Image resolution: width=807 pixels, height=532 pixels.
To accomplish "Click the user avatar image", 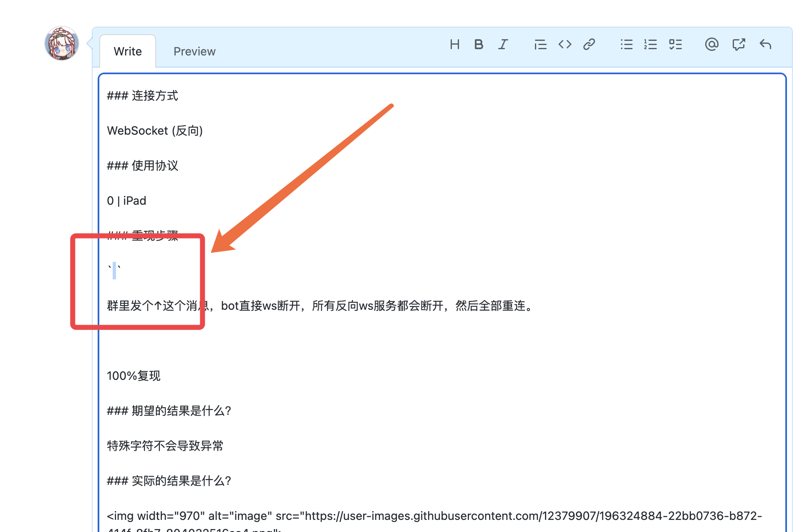I will [62, 43].
